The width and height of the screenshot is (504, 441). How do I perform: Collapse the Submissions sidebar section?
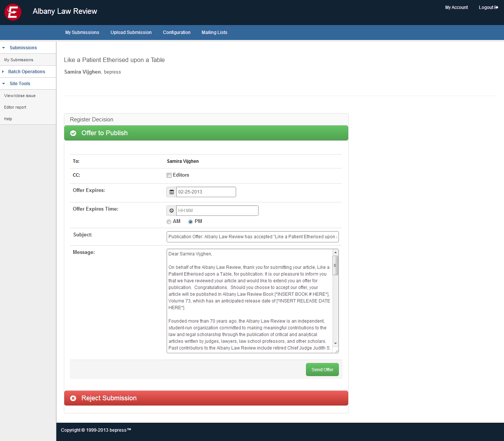coord(4,48)
